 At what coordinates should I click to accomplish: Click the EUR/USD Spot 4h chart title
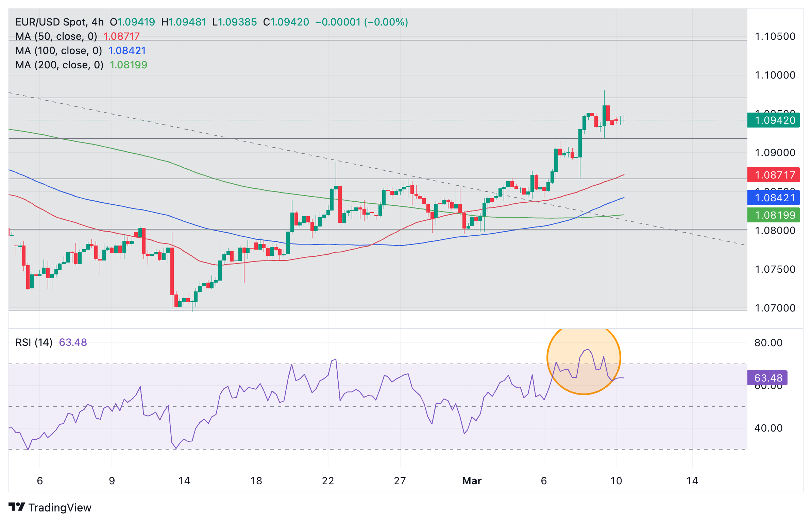(x=60, y=22)
